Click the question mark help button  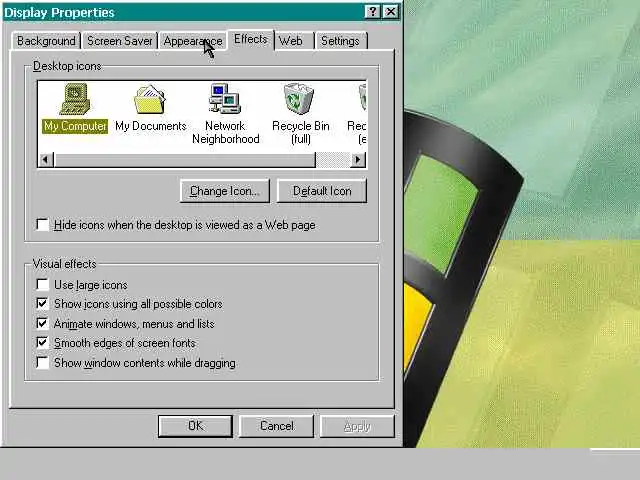(x=372, y=12)
